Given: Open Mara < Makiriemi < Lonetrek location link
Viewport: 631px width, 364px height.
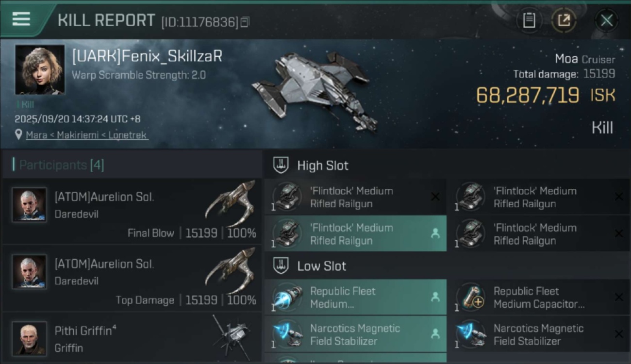Looking at the screenshot, I should (x=86, y=135).
